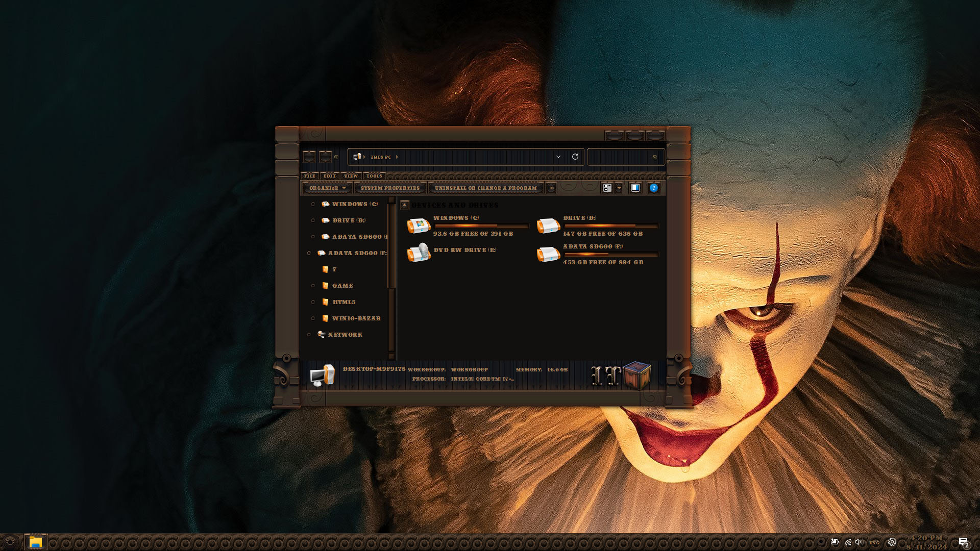
Task: Open the Tools menu
Action: click(374, 176)
